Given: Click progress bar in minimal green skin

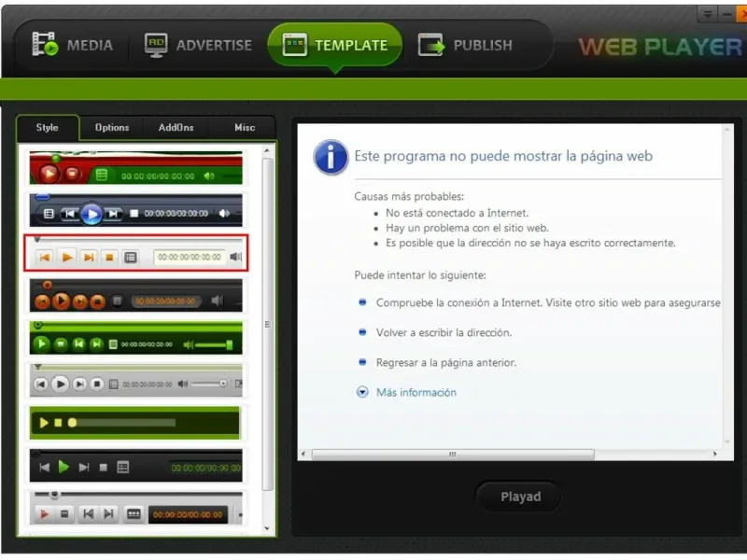Looking at the screenshot, I should (123, 423).
